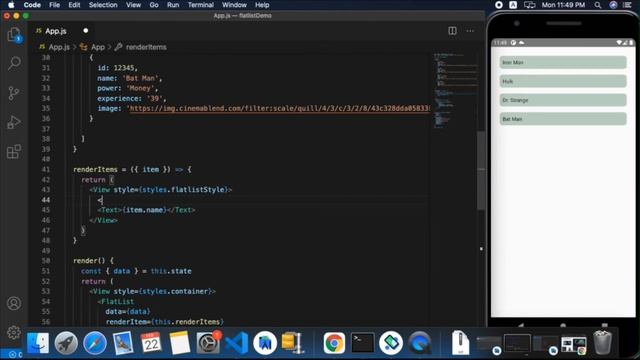Open Notification Center from the menu bar

(x=628, y=5)
